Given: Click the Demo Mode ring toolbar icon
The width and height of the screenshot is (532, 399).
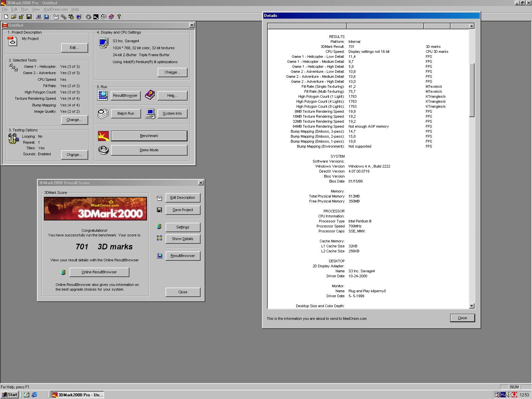Looking at the screenshot, I should tap(88, 17).
